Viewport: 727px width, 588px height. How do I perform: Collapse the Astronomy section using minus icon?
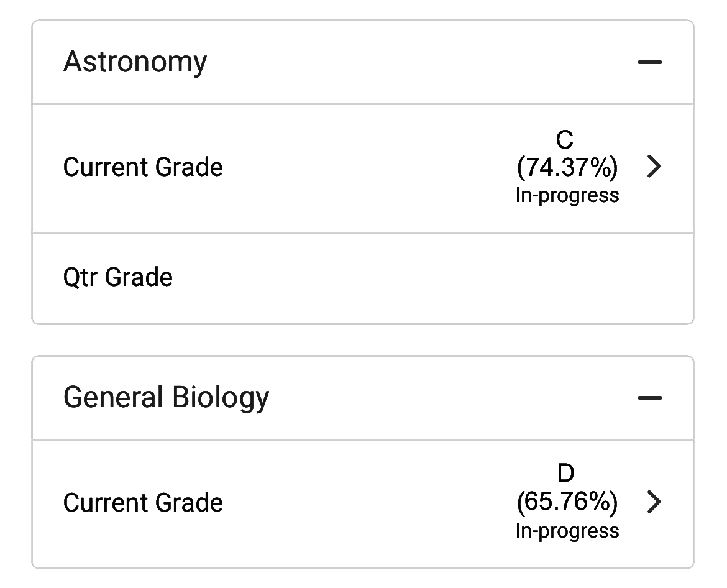click(650, 62)
